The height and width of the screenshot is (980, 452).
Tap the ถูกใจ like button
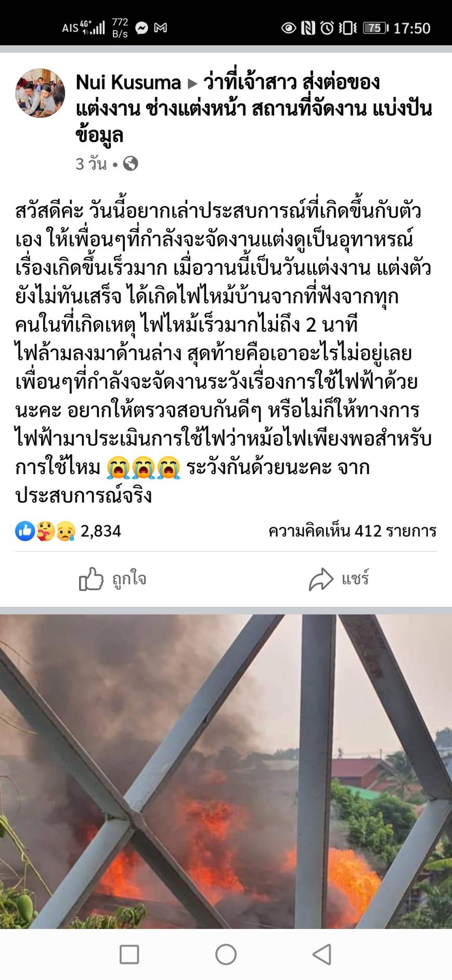(x=112, y=579)
